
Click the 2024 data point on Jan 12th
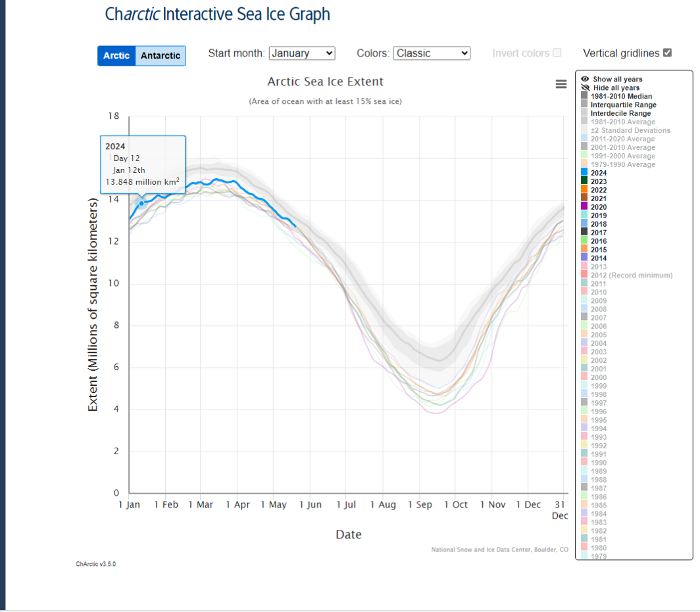point(141,203)
